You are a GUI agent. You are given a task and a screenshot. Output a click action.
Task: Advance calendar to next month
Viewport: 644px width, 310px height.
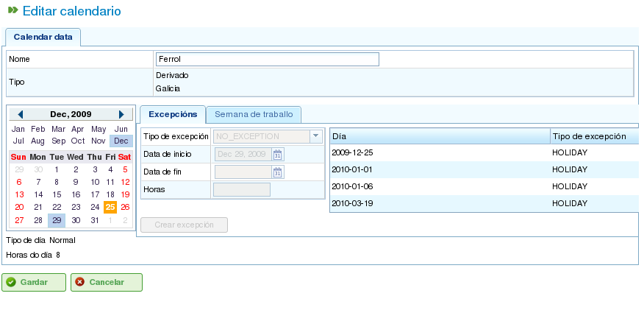[121, 114]
